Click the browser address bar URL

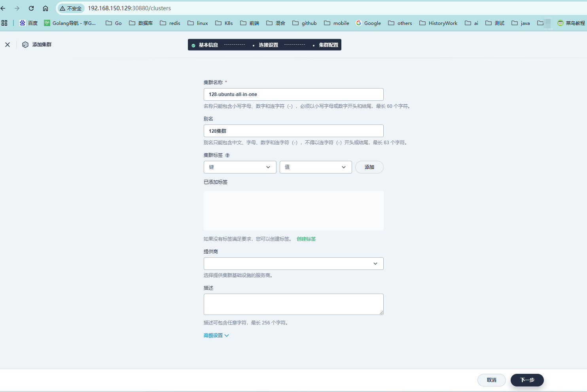pos(129,8)
